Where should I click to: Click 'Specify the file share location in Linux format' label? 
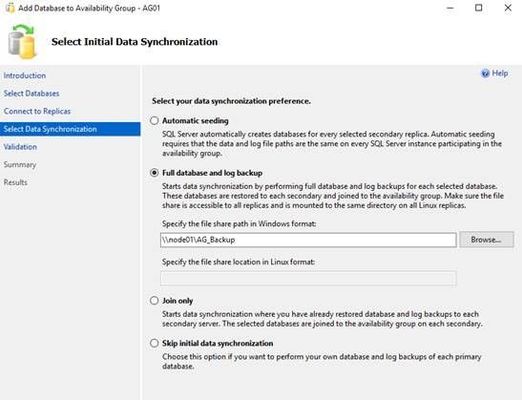click(x=238, y=262)
